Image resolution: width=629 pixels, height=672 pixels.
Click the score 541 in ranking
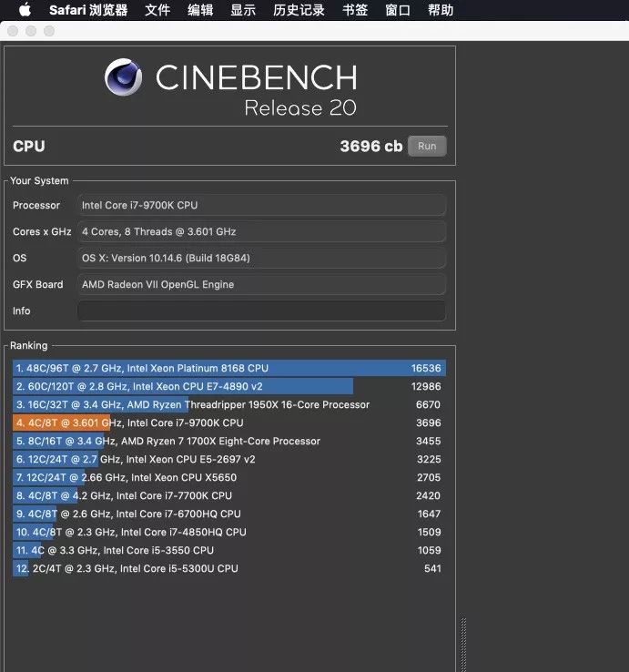pos(432,569)
